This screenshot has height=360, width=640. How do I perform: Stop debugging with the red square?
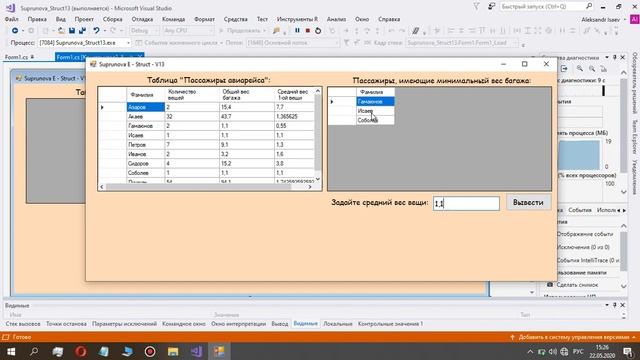[x=308, y=31]
